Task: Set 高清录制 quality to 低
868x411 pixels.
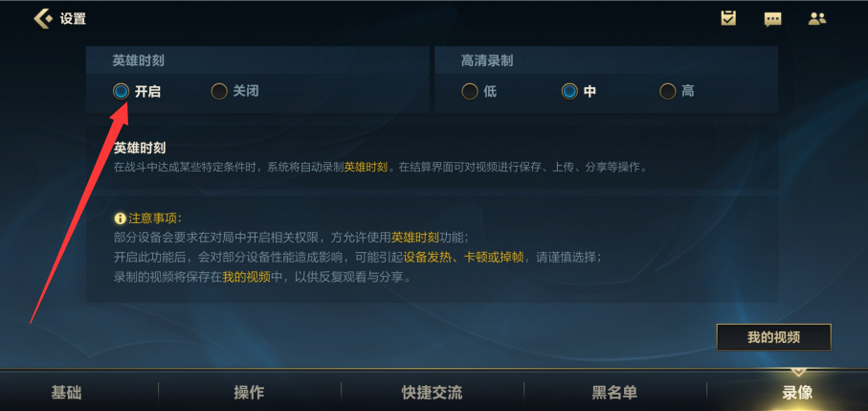Action: (x=470, y=91)
